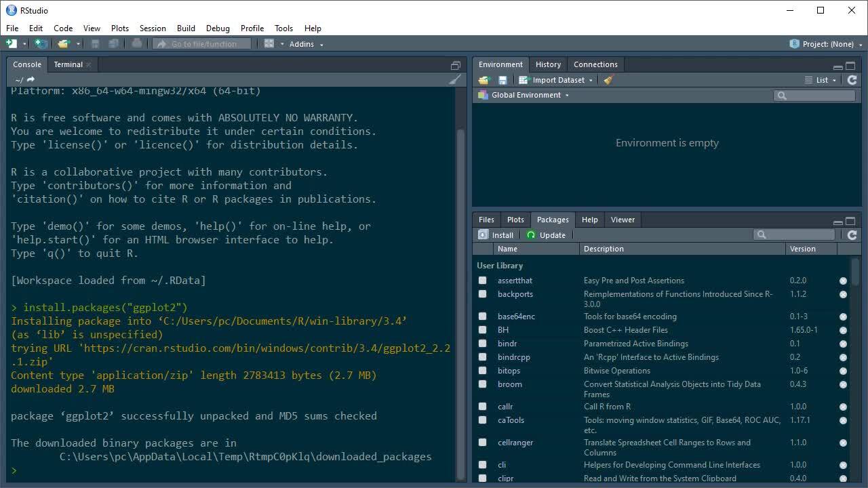Click the New File icon

12,43
